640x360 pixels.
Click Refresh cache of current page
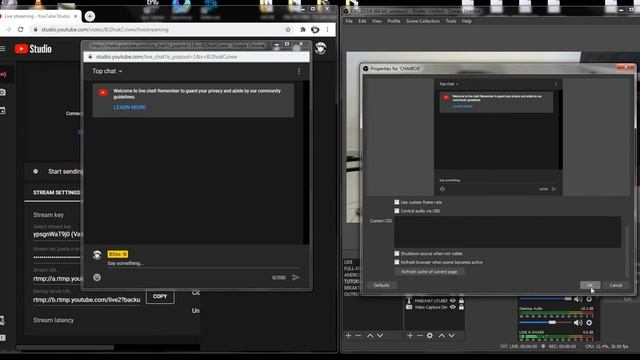click(429, 271)
